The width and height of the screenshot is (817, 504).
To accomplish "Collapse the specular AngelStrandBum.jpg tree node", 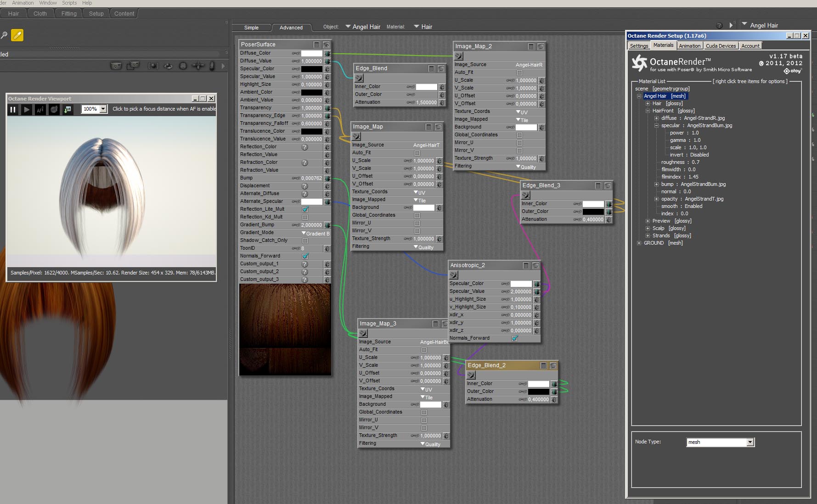I will [x=656, y=125].
